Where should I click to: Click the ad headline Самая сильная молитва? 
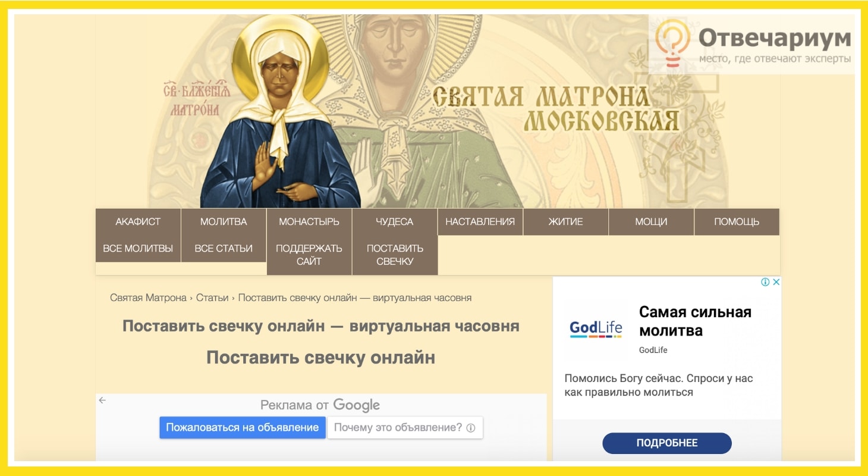695,321
